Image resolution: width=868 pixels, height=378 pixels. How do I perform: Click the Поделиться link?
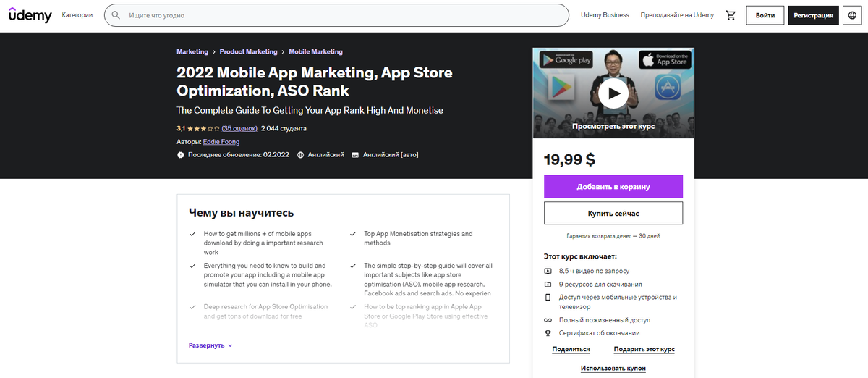(571, 349)
